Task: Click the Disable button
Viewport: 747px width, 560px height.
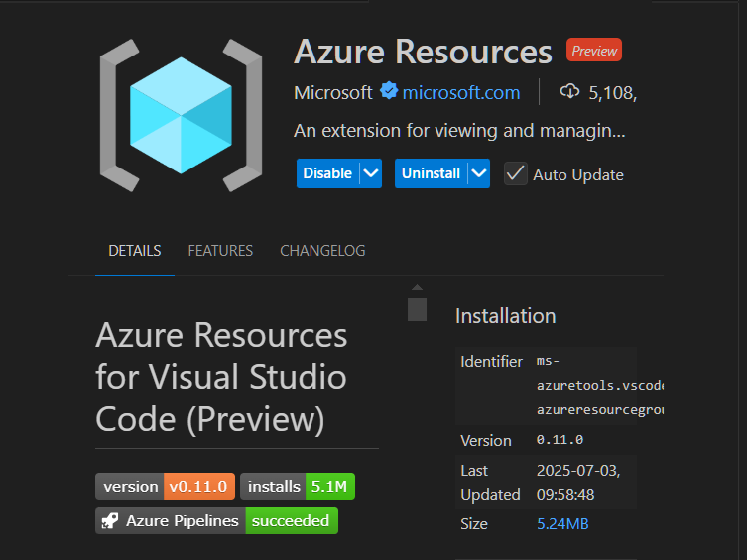Action: coord(327,173)
